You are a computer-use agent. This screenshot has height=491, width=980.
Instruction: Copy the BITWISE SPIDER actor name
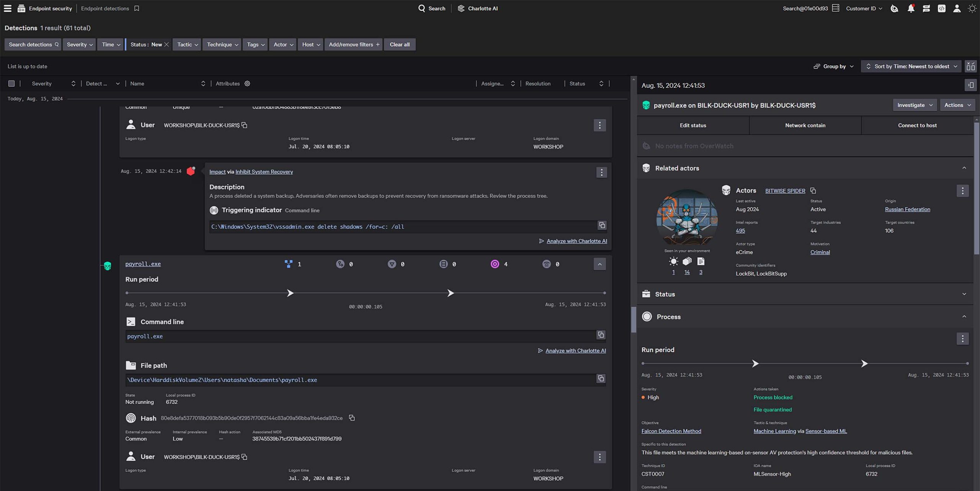click(x=813, y=191)
